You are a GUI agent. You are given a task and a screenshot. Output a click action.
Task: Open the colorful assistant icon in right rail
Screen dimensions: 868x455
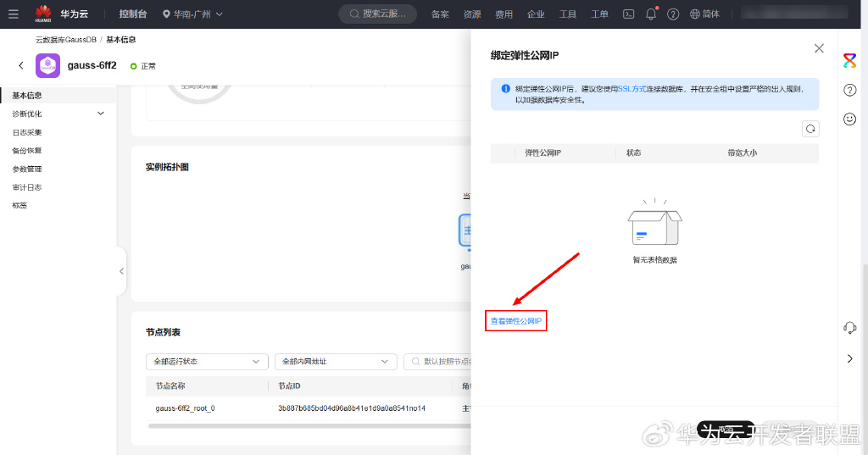[x=849, y=60]
